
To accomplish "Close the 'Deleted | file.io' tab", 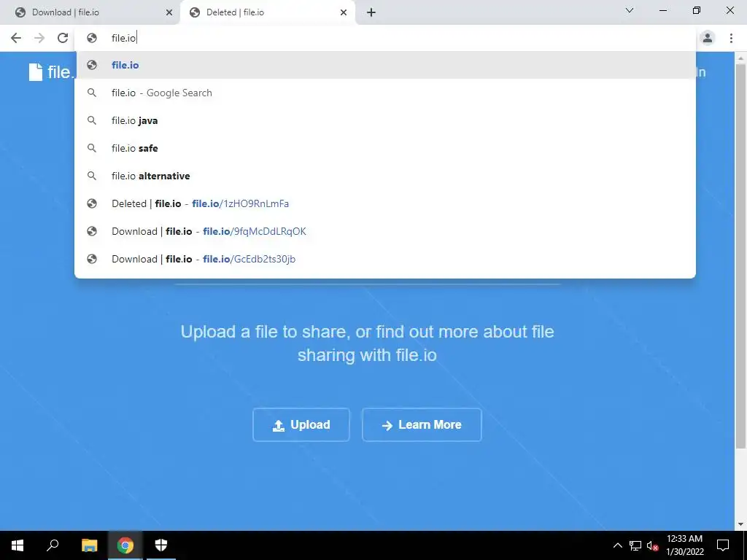I will click(344, 12).
